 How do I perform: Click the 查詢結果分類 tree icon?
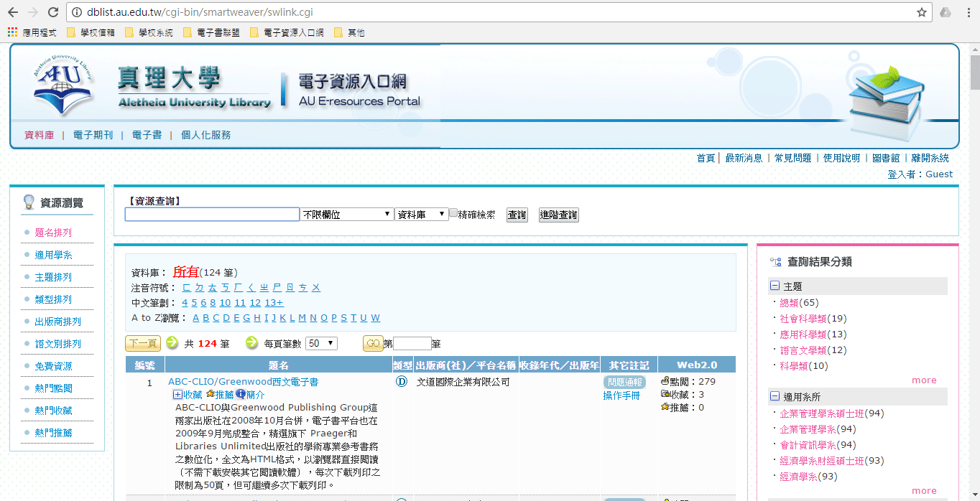click(775, 263)
